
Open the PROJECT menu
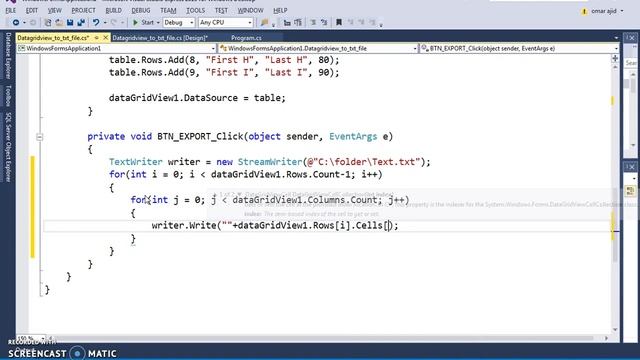[x=83, y=10]
